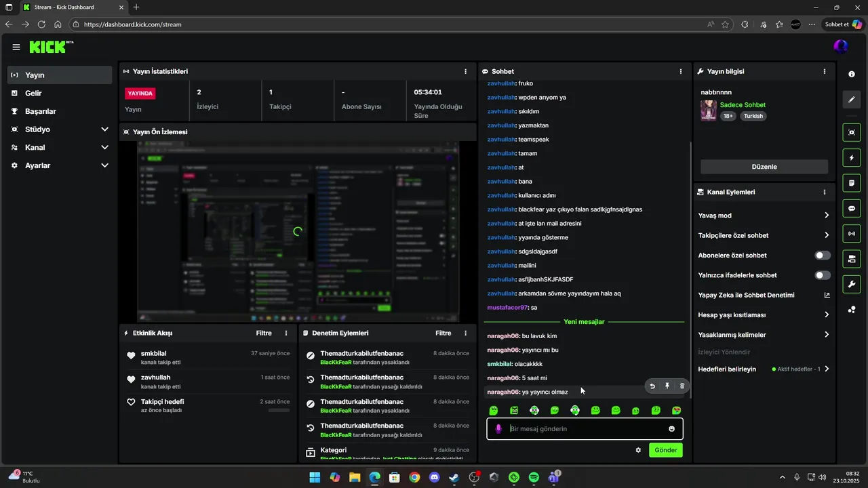Open Yayın bilgisi three-dot options
The image size is (868, 488).
825,71
